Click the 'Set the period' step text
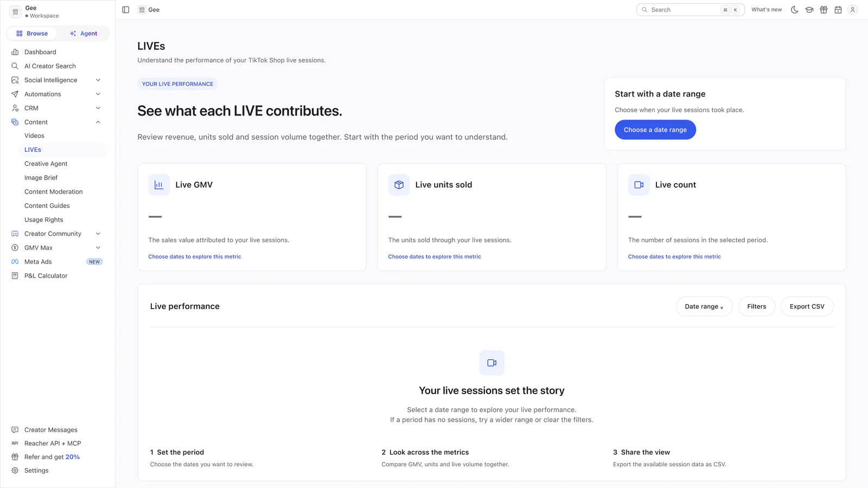 coord(181,452)
